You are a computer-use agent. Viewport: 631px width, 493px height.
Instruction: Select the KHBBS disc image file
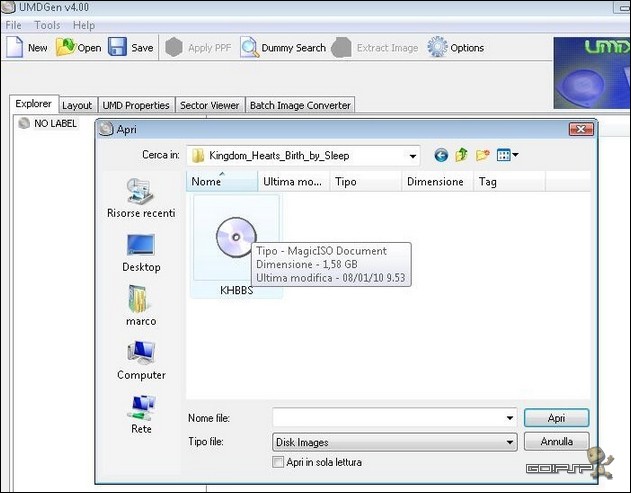pyautogui.click(x=236, y=247)
